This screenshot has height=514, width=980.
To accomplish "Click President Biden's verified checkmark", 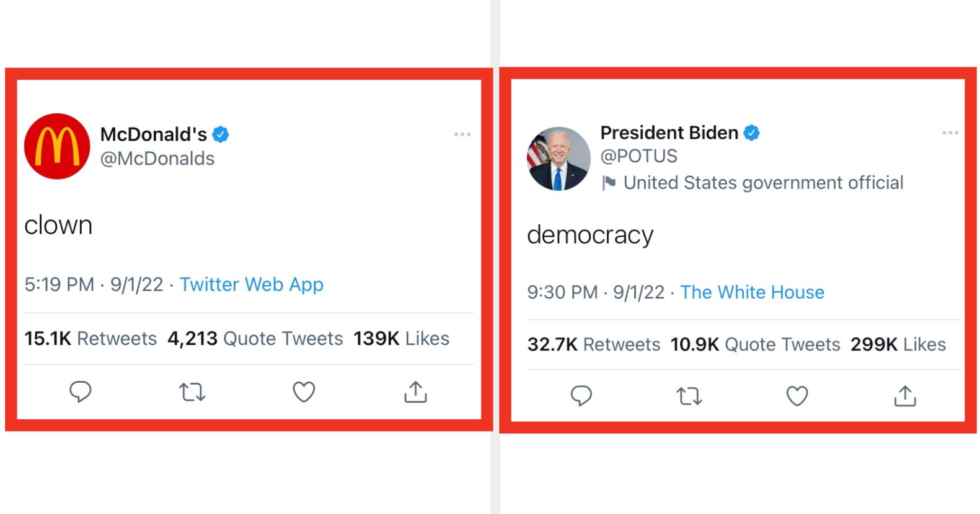I will [751, 132].
